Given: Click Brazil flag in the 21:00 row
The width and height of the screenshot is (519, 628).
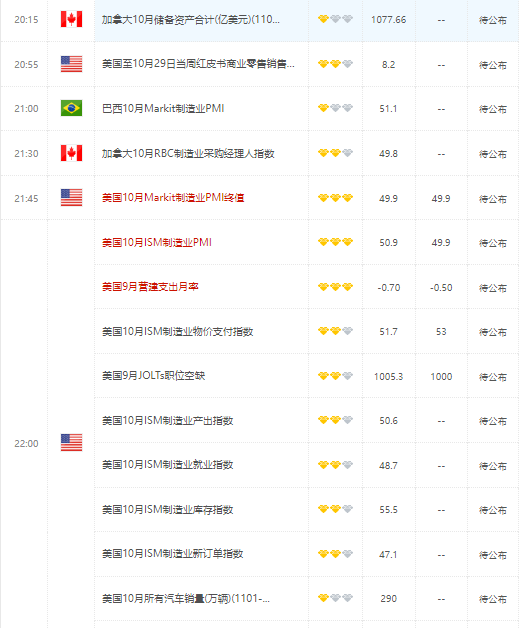Looking at the screenshot, I should [71, 108].
